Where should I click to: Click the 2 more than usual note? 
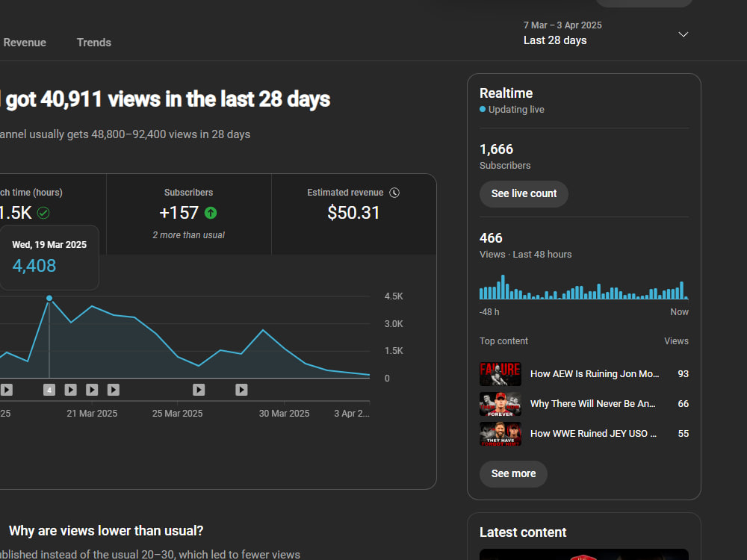pyautogui.click(x=189, y=235)
